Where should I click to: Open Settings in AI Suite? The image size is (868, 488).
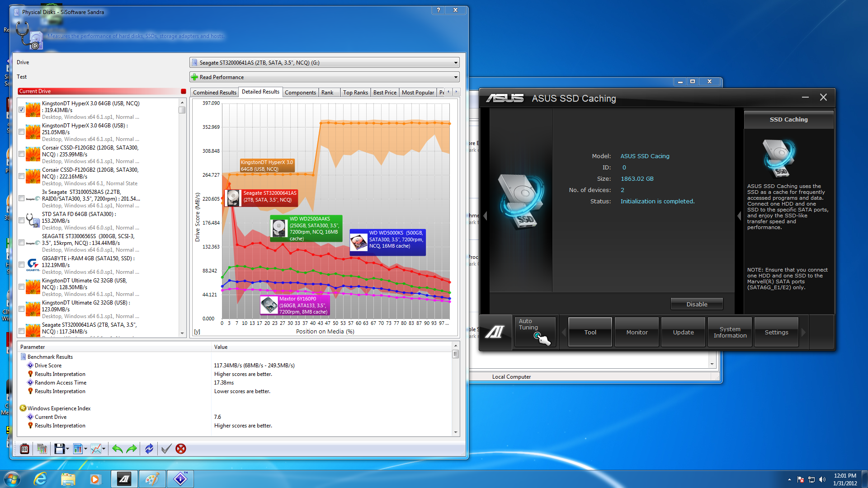click(x=776, y=332)
